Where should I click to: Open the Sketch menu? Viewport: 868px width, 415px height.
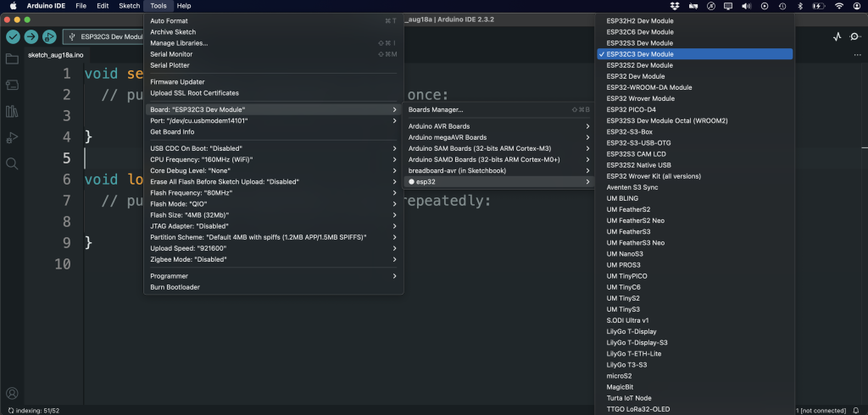[130, 6]
